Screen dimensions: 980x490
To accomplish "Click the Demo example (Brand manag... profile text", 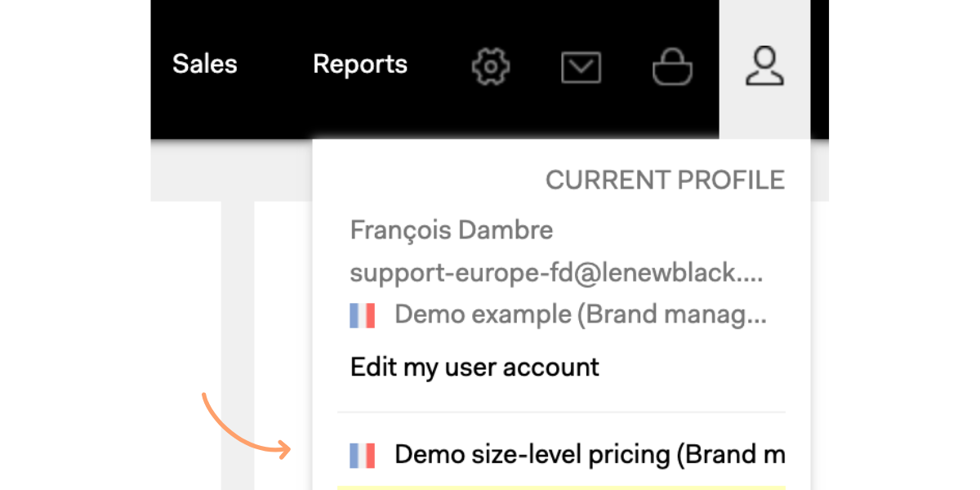I will point(581,314).
